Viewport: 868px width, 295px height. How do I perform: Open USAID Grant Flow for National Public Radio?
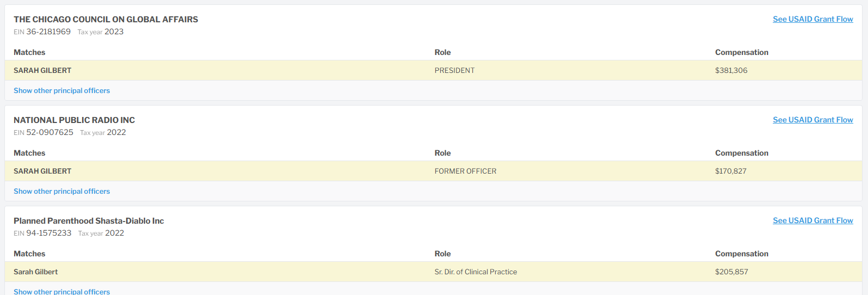[813, 120]
